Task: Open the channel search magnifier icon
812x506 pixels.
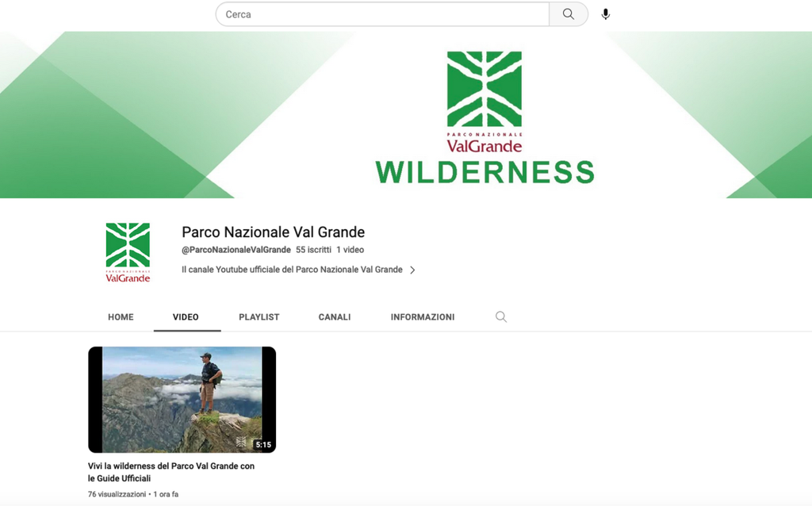Action: [x=501, y=316]
